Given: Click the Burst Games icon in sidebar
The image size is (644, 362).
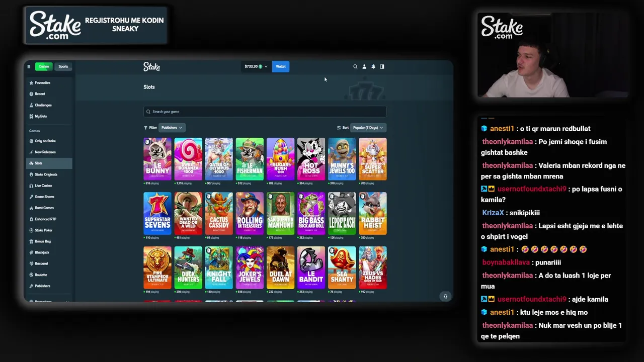Looking at the screenshot, I should [x=31, y=208].
